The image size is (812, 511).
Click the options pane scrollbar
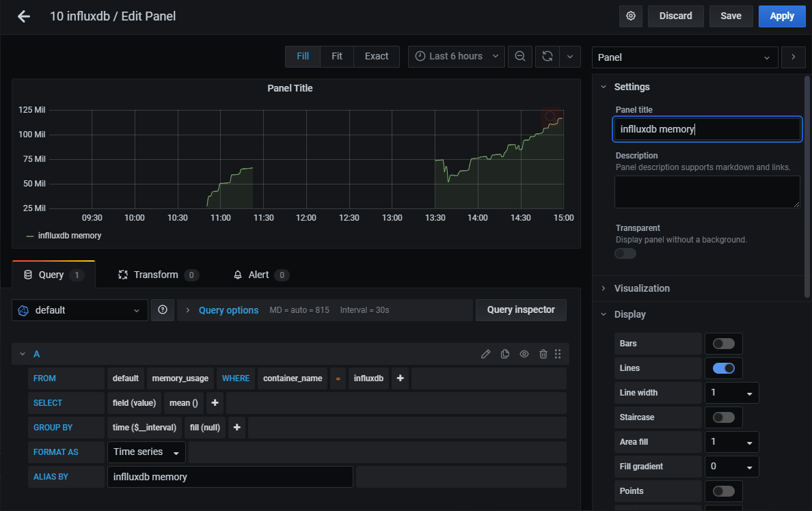point(807,187)
